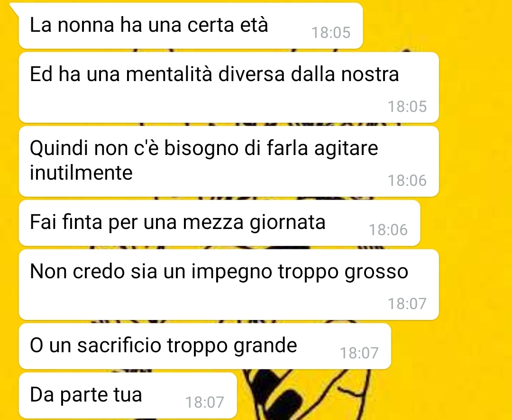Click the 18:05 timestamp of the "La nonna" message

click(331, 33)
